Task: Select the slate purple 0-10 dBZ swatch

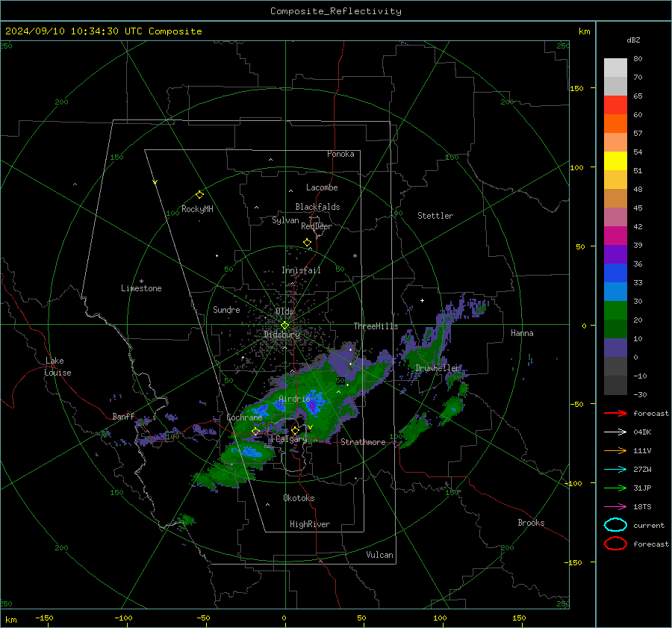Action: pos(615,347)
